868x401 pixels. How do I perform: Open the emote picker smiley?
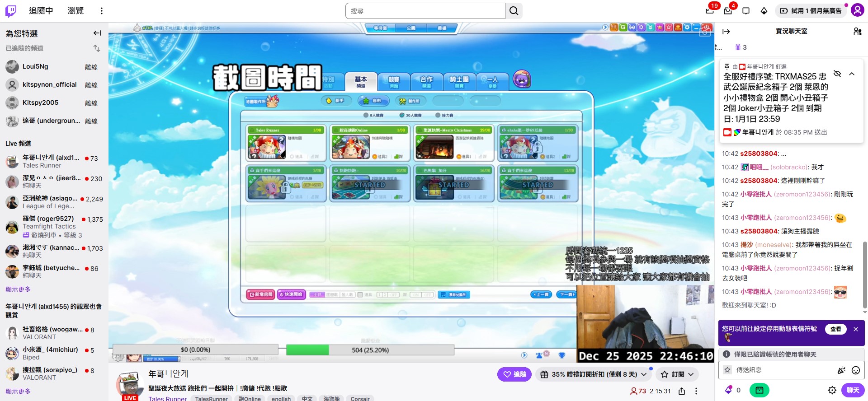pos(855,370)
